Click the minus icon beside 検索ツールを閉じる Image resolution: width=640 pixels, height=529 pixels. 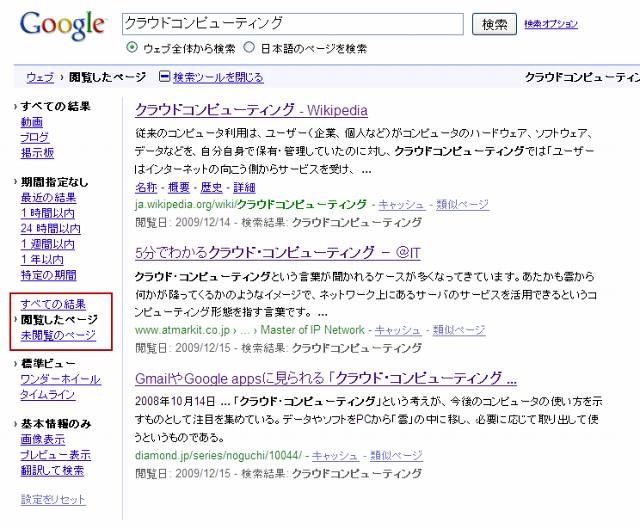pos(164,76)
